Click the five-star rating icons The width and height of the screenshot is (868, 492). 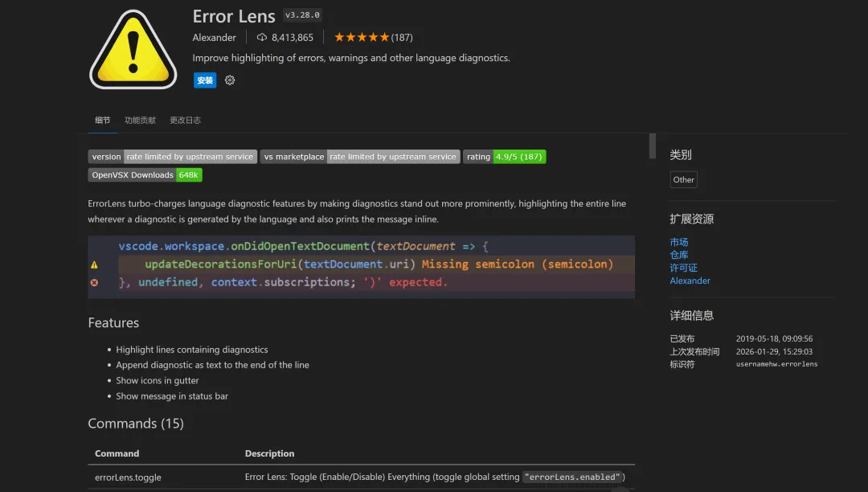[x=361, y=37]
